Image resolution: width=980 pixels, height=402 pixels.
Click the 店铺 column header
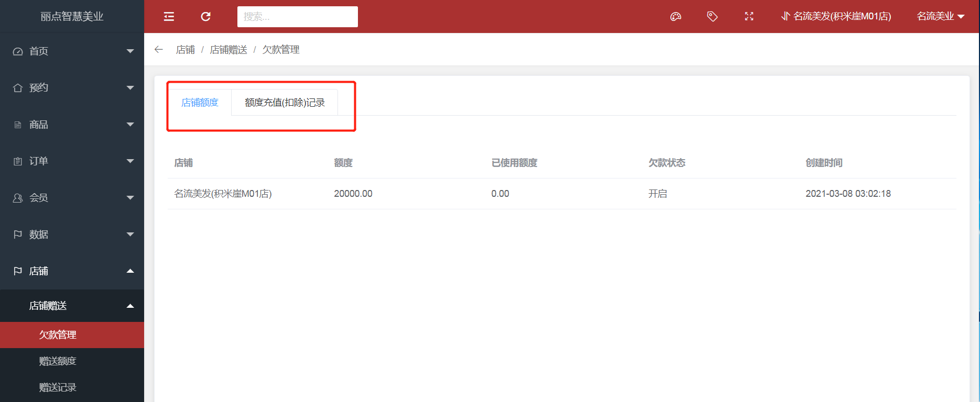(x=183, y=163)
